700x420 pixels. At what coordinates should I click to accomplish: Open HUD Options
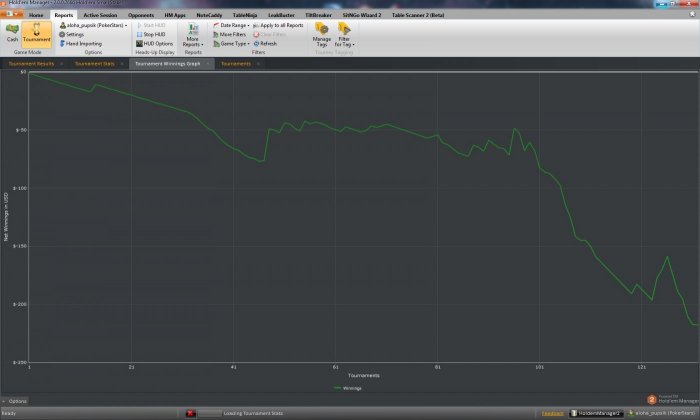pos(155,44)
